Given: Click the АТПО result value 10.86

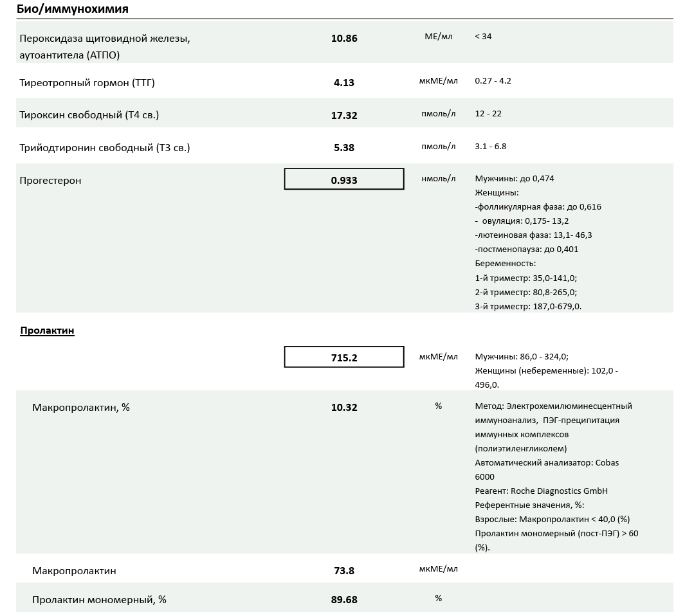Looking at the screenshot, I should pos(344,39).
